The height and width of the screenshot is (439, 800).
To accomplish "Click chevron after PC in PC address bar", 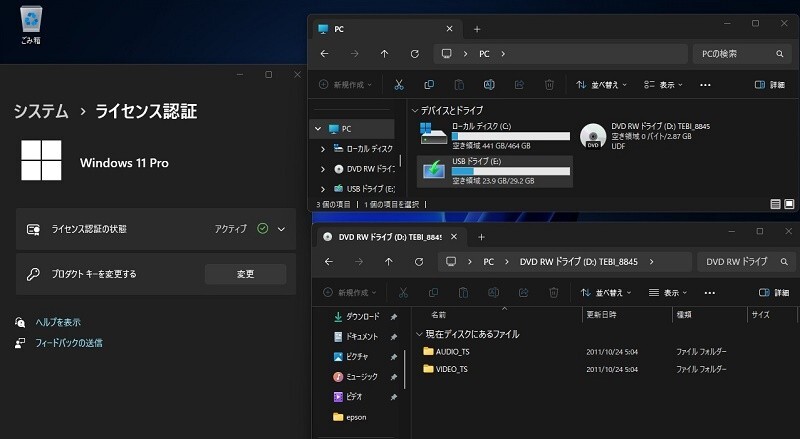I will click(503, 54).
